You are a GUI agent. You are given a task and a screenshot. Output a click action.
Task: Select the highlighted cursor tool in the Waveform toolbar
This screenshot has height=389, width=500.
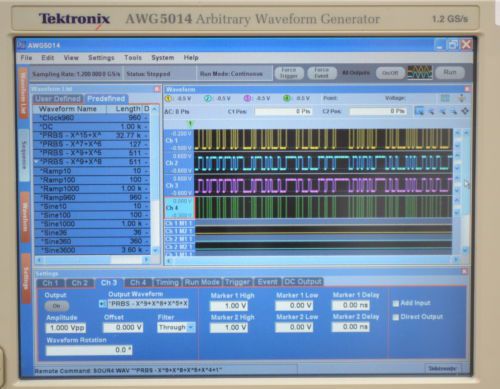tap(419, 111)
